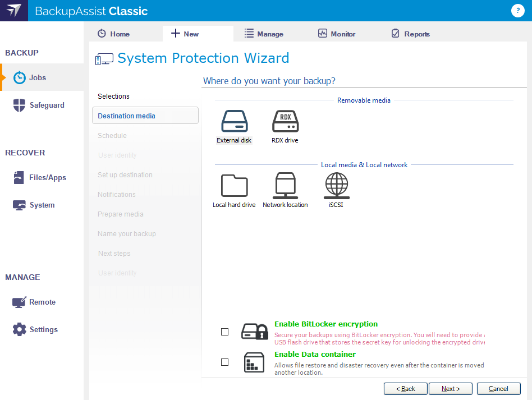Click the Reports tab checkmark icon
The image size is (532, 400).
[395, 33]
